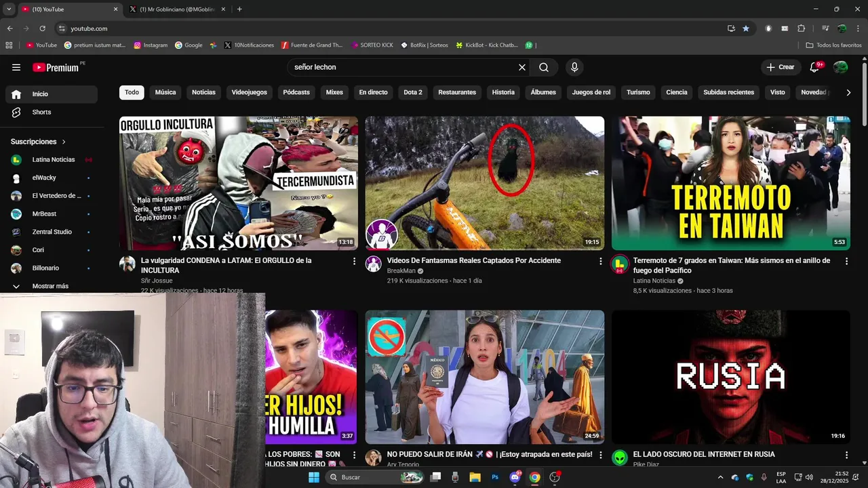Select the Todo filter chip

[x=132, y=92]
